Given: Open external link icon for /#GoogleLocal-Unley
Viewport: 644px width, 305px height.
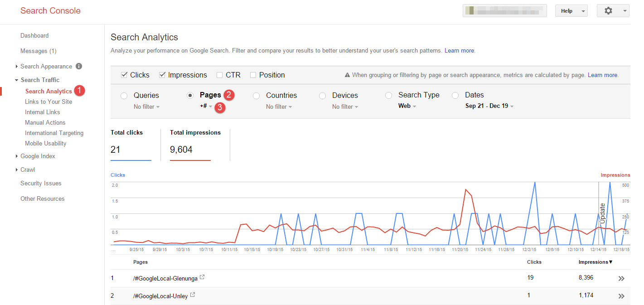Looking at the screenshot, I should (x=193, y=295).
